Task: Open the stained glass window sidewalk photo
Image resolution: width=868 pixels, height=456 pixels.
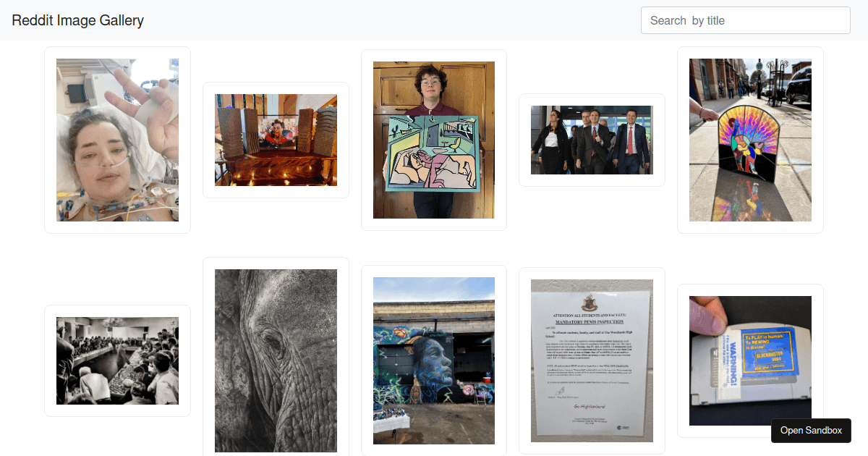Action: tap(750, 140)
